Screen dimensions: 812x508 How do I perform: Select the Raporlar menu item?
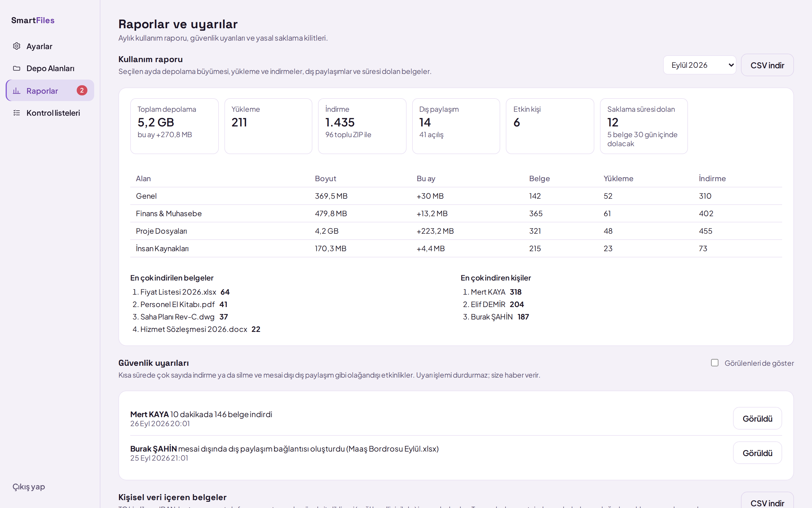(x=50, y=90)
